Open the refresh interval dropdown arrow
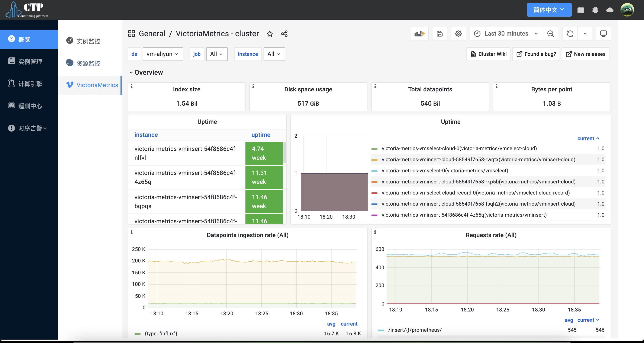Image resolution: width=644 pixels, height=343 pixels. click(x=585, y=33)
